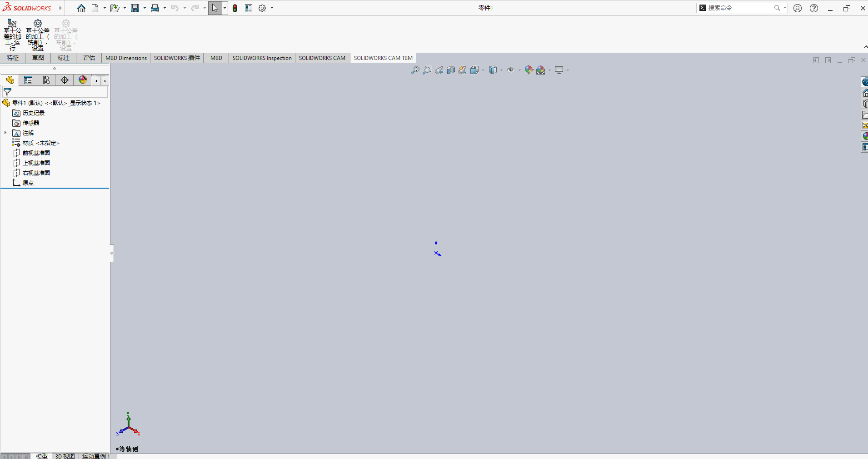Open Display Style dropdown arrow

[501, 70]
